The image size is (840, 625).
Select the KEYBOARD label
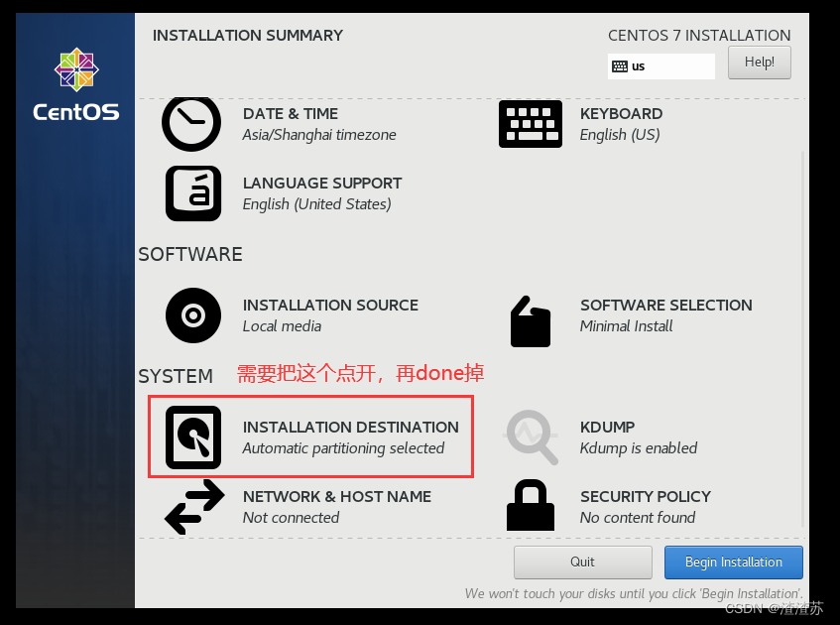tap(622, 114)
